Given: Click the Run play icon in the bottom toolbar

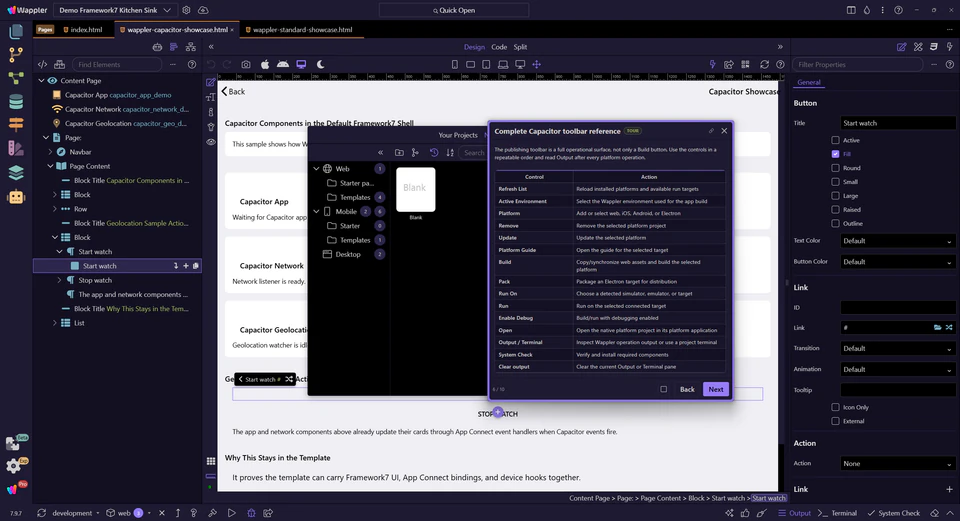Looking at the screenshot, I should pos(231,513).
